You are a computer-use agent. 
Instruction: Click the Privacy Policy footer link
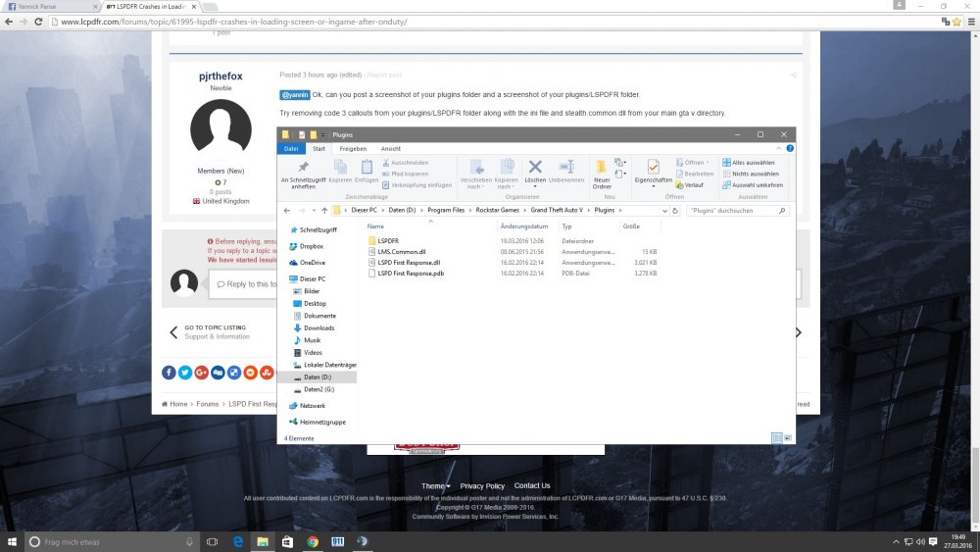coord(482,486)
